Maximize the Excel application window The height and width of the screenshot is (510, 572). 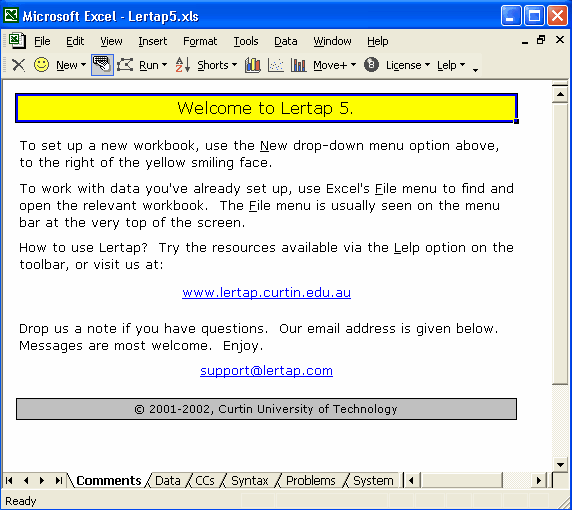pyautogui.click(x=534, y=16)
